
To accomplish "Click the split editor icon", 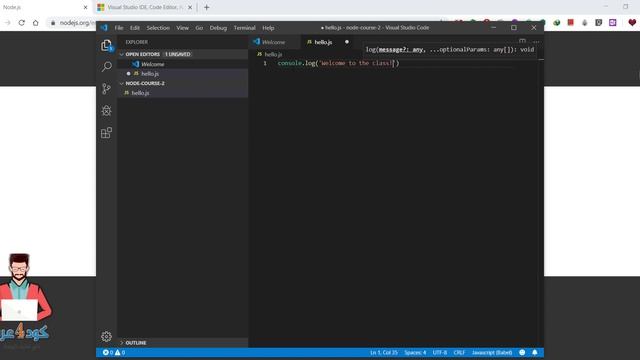I will (522, 41).
